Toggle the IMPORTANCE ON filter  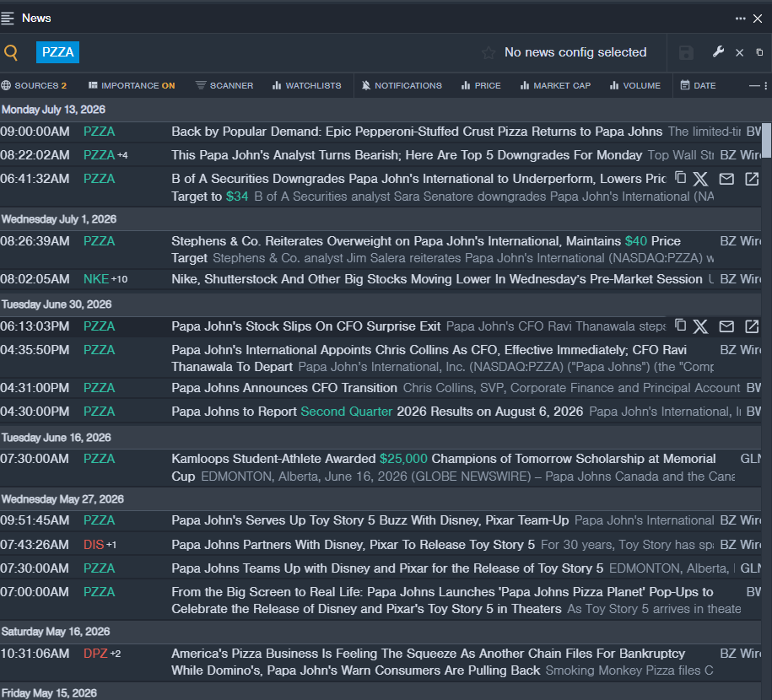132,86
